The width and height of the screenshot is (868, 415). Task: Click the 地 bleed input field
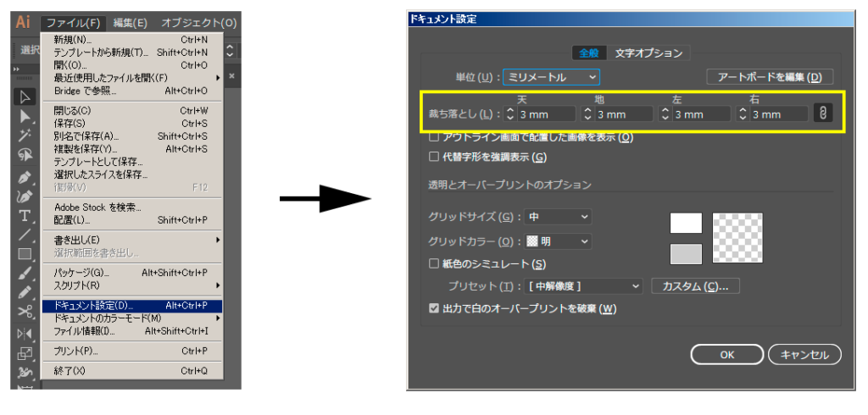[x=624, y=114]
